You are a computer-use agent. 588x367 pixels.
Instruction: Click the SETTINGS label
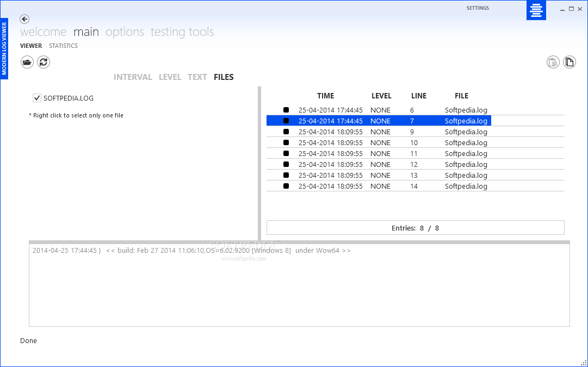tap(478, 8)
